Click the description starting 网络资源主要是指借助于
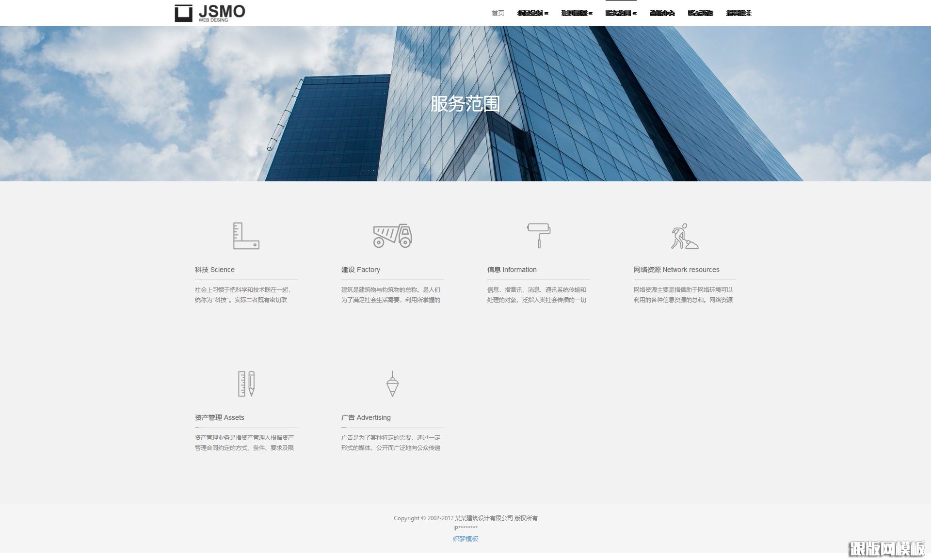 683,295
